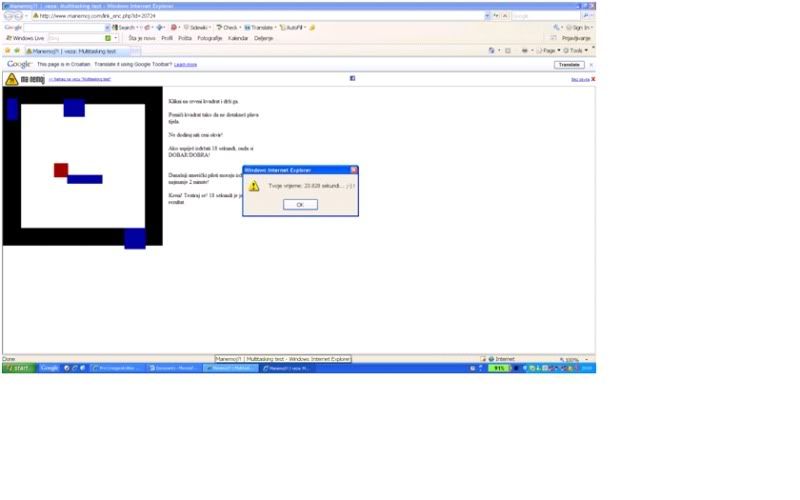Click the red square in the game
Viewport: 800px width, 500px height.
click(x=61, y=170)
